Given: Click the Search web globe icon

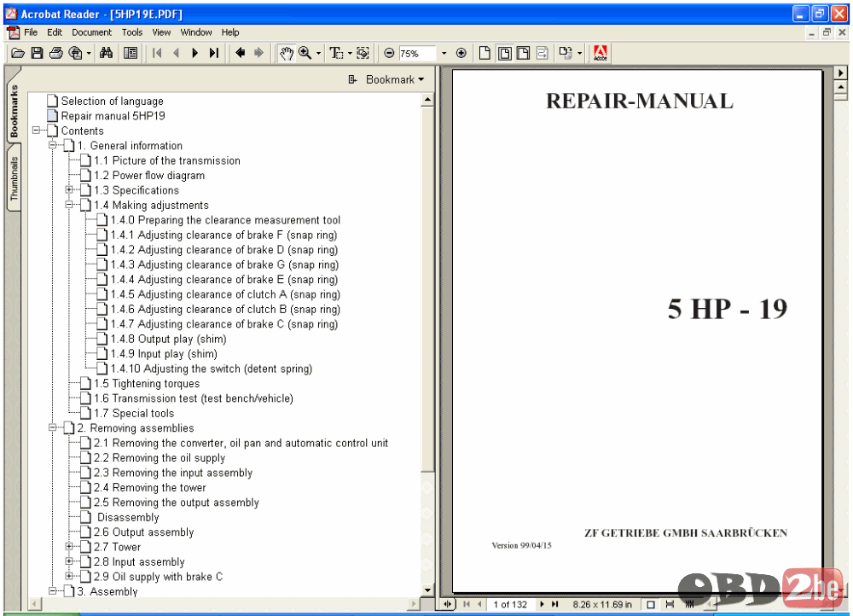Looking at the screenshot, I should coord(76,53).
